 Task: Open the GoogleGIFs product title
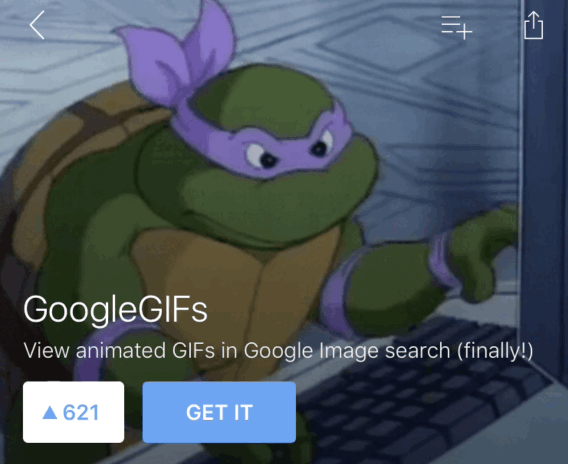pyautogui.click(x=115, y=309)
